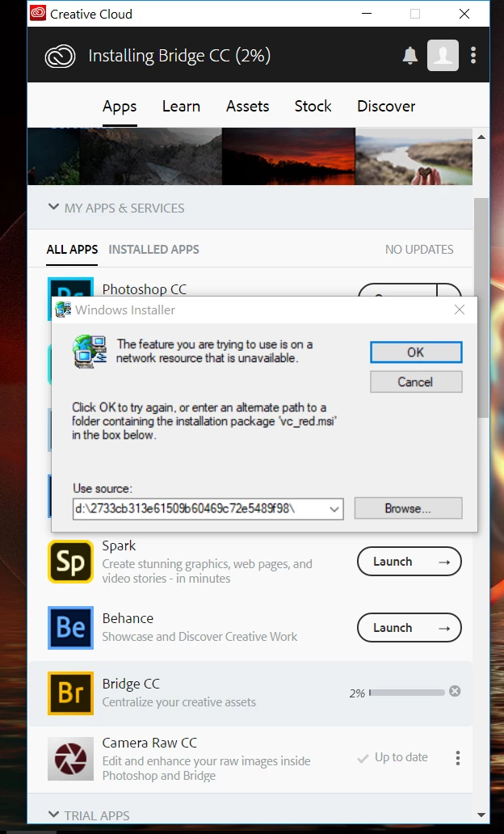The image size is (504, 834).
Task: Collapse MY APPS & SERVICES section
Action: click(x=53, y=207)
